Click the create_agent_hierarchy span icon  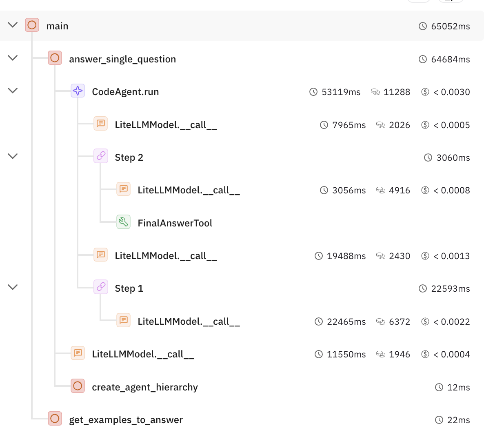[78, 386]
